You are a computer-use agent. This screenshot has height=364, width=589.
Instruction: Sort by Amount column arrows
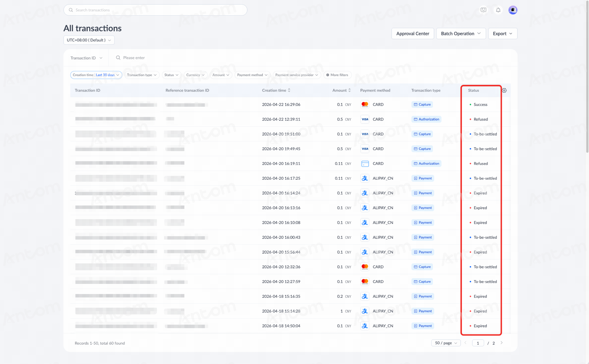click(x=349, y=90)
